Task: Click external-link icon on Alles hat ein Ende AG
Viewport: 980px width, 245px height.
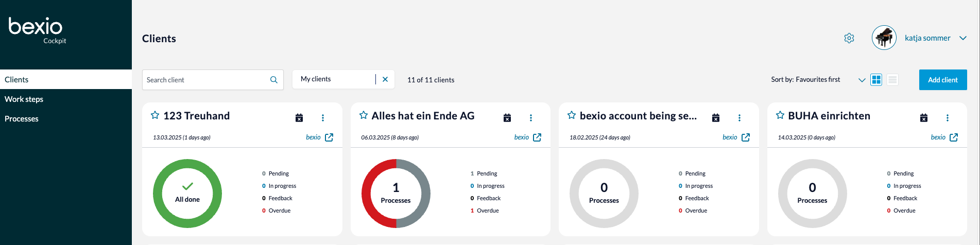Action: pyautogui.click(x=537, y=137)
